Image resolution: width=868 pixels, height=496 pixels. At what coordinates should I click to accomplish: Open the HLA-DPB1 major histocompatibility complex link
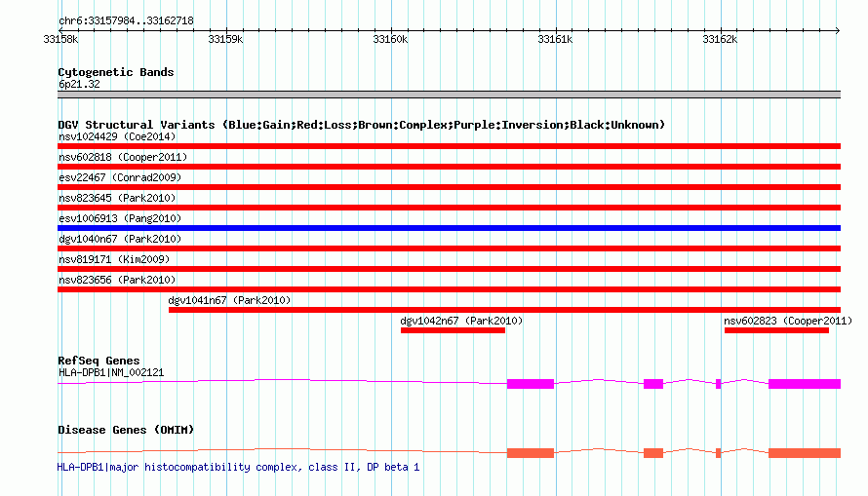(239, 467)
